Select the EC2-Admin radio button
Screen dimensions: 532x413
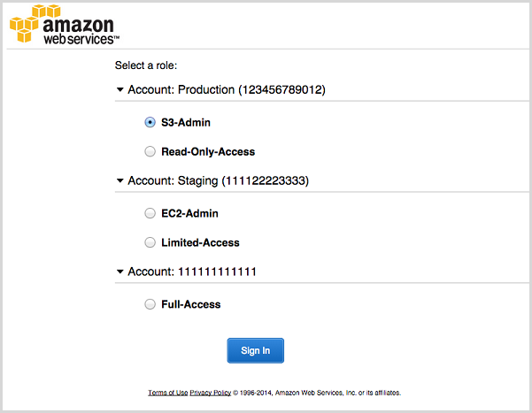(x=150, y=213)
